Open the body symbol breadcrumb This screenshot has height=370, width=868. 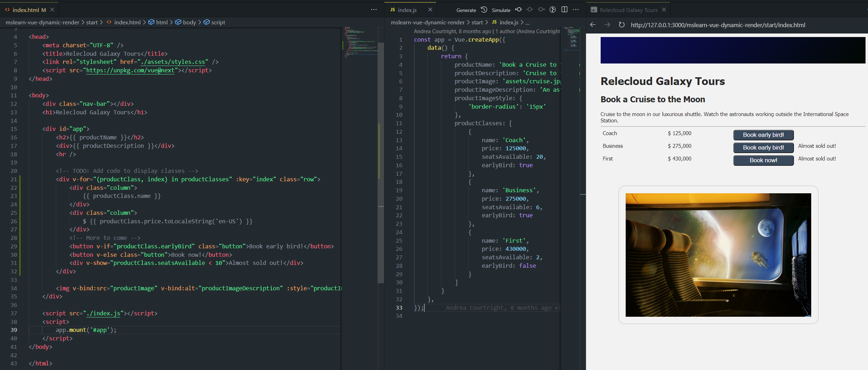(x=186, y=22)
